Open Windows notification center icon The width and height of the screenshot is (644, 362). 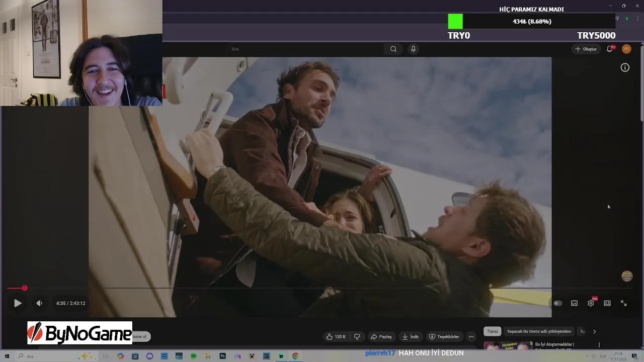tap(634, 356)
